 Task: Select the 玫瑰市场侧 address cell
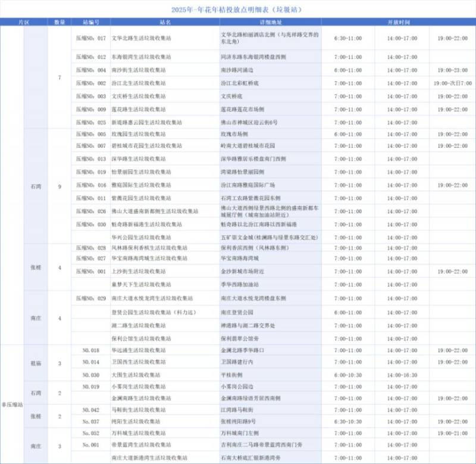point(234,134)
